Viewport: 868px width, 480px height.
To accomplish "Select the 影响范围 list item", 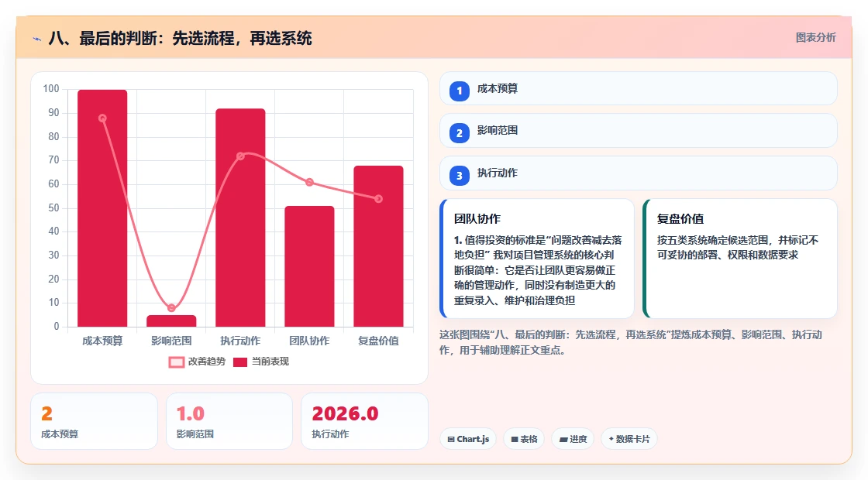I will pyautogui.click(x=639, y=131).
